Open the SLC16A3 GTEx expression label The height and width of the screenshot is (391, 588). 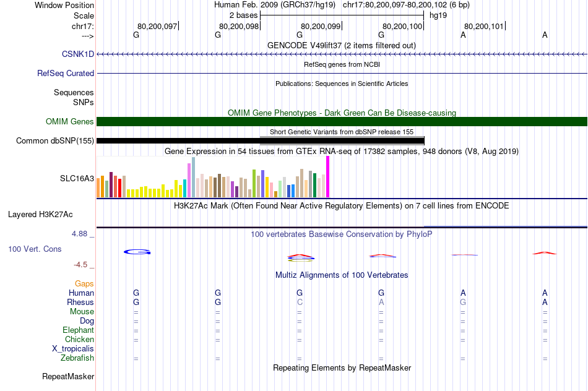(77, 178)
